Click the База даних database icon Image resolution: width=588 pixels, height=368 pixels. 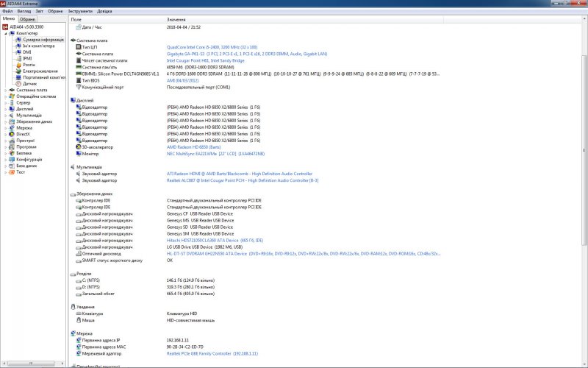click(x=12, y=166)
